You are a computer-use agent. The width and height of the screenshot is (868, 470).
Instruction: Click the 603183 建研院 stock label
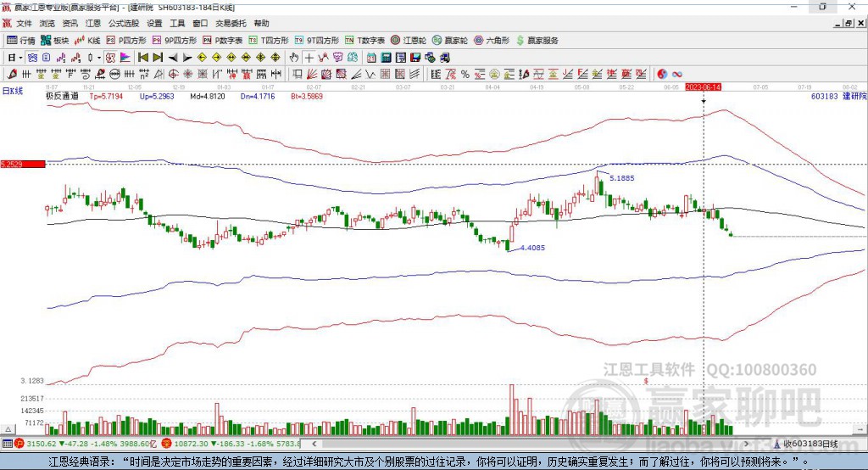pyautogui.click(x=838, y=96)
